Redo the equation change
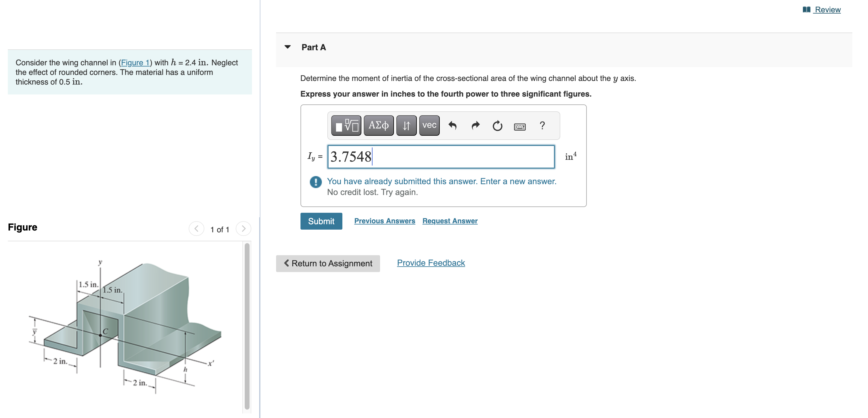Screen dimensions: 868x418 [476, 125]
